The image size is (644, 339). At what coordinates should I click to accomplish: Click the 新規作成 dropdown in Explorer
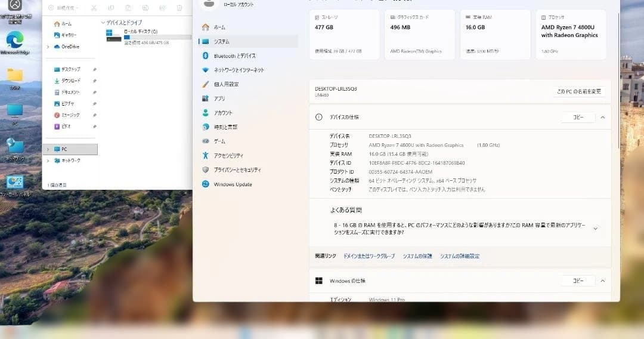point(64,8)
